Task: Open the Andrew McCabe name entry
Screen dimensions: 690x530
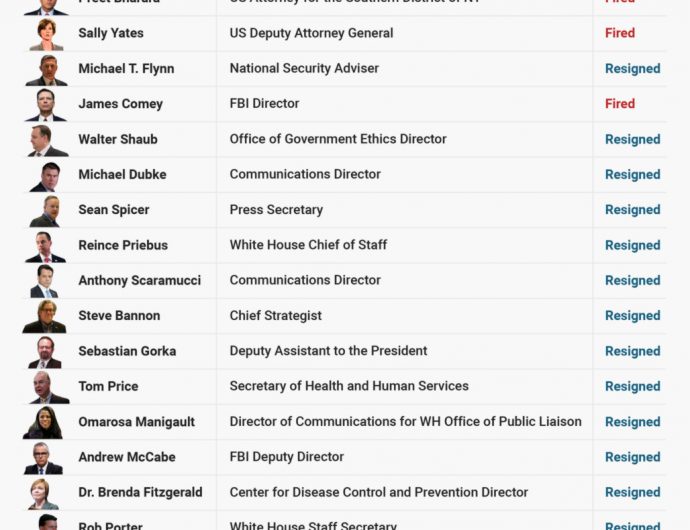Action: coord(127,457)
